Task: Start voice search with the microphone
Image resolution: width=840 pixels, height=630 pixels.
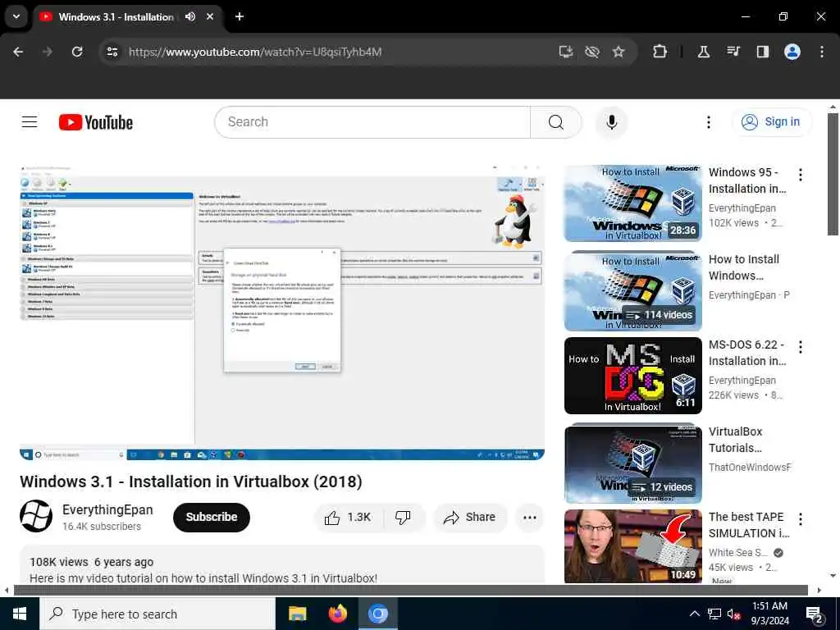Action: click(x=611, y=122)
